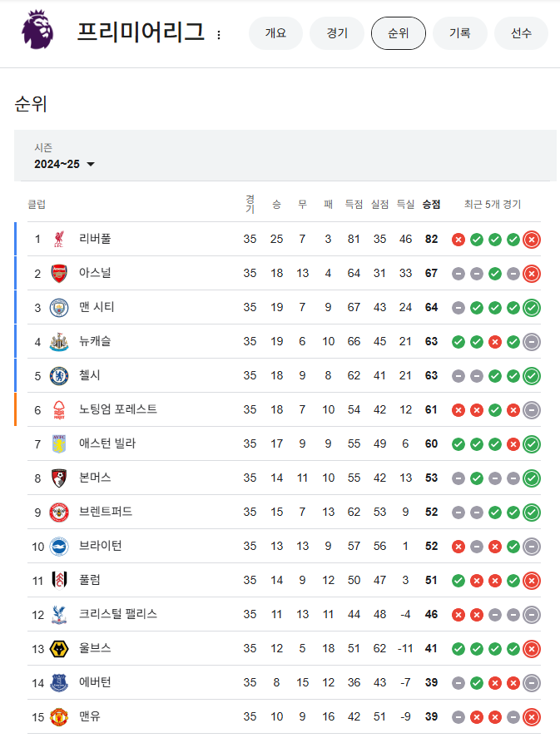560x738 pixels.
Task: Click Man City's latest win result icon
Action: click(532, 308)
